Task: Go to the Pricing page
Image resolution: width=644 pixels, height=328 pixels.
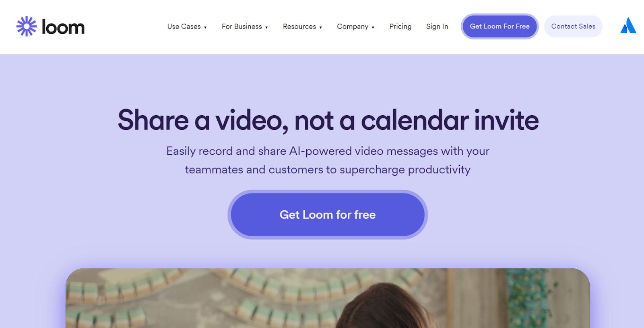Action: [x=400, y=27]
